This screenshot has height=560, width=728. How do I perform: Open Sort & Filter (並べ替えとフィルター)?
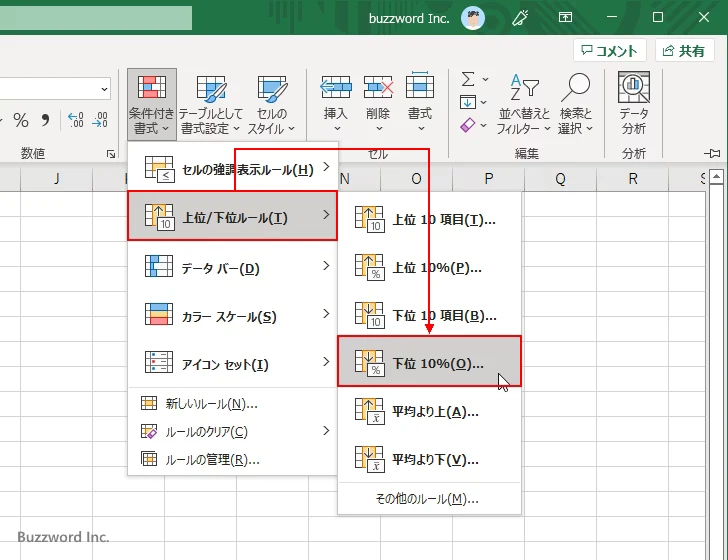point(524,104)
